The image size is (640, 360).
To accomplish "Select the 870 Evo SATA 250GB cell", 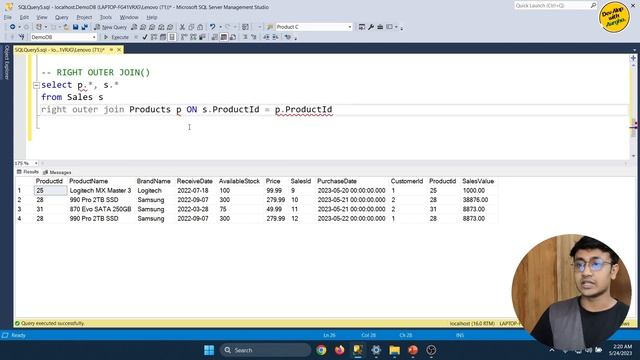I will (100, 209).
